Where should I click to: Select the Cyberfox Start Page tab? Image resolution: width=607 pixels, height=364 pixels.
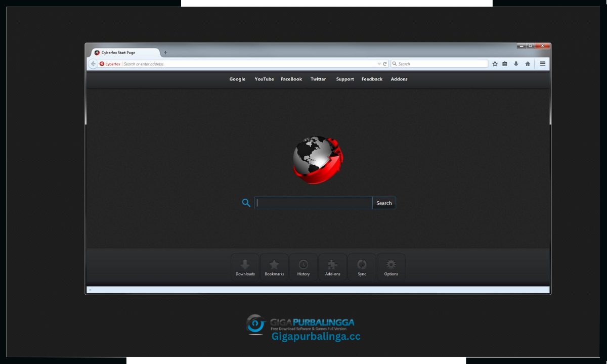tap(125, 53)
